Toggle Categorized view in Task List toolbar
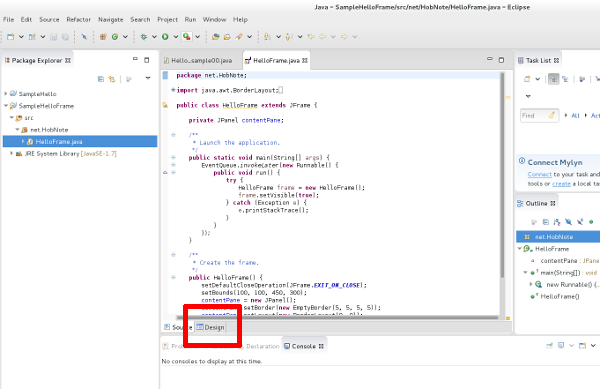Viewport: 600px width, 389px height. (x=553, y=79)
